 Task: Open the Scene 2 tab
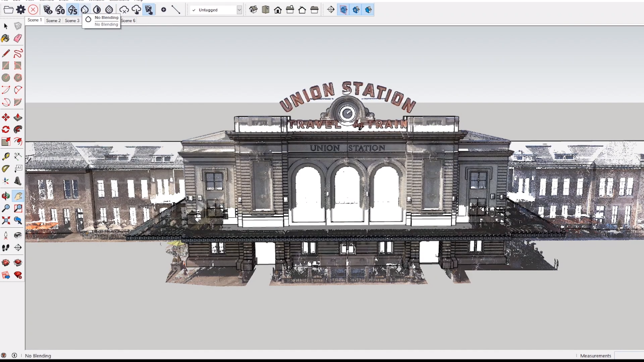click(x=53, y=21)
